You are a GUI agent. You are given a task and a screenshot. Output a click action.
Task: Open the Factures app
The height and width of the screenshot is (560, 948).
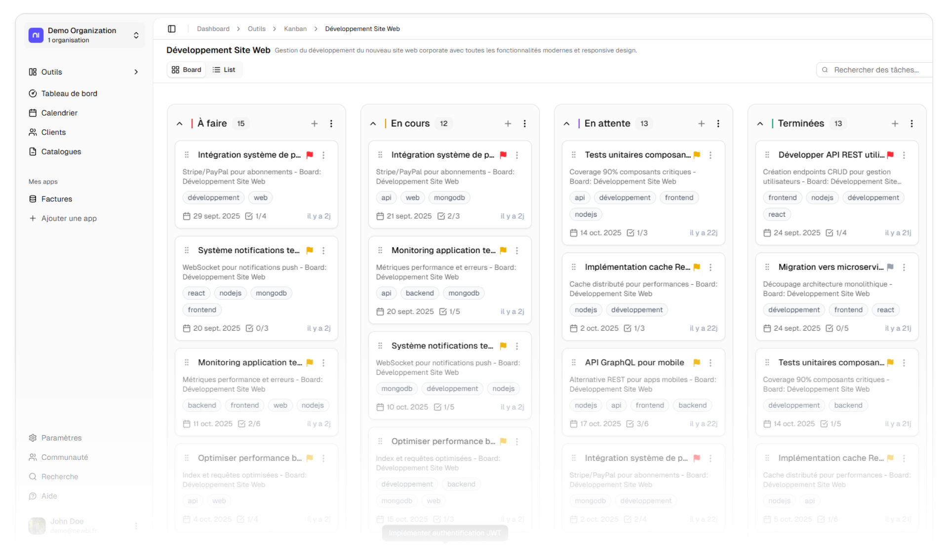[57, 199]
